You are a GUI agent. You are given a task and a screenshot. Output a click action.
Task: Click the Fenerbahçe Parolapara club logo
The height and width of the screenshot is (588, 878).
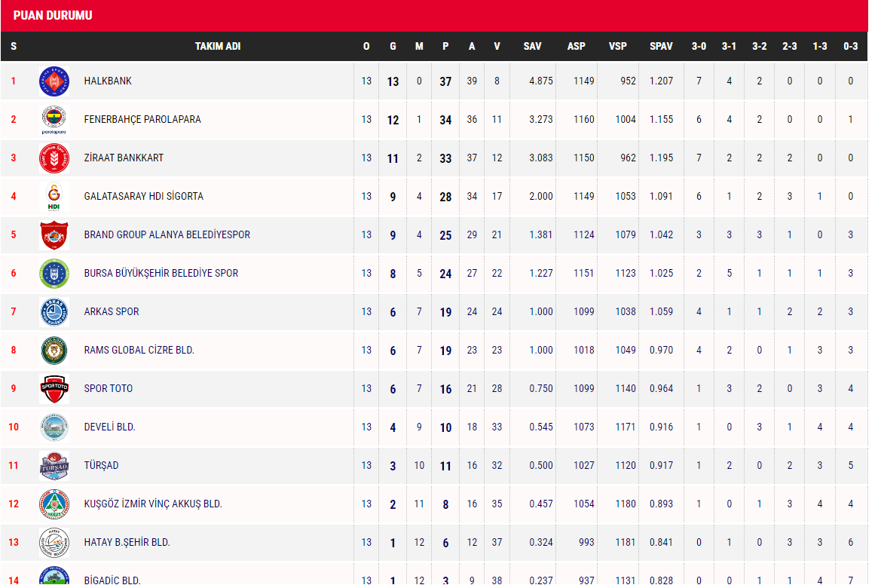coord(54,119)
